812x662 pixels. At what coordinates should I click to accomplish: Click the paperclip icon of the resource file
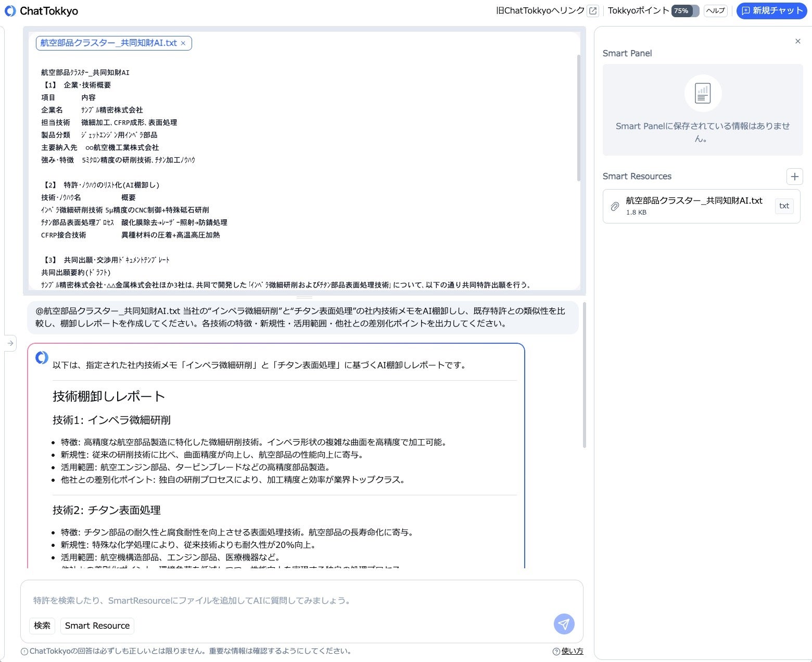[615, 206]
